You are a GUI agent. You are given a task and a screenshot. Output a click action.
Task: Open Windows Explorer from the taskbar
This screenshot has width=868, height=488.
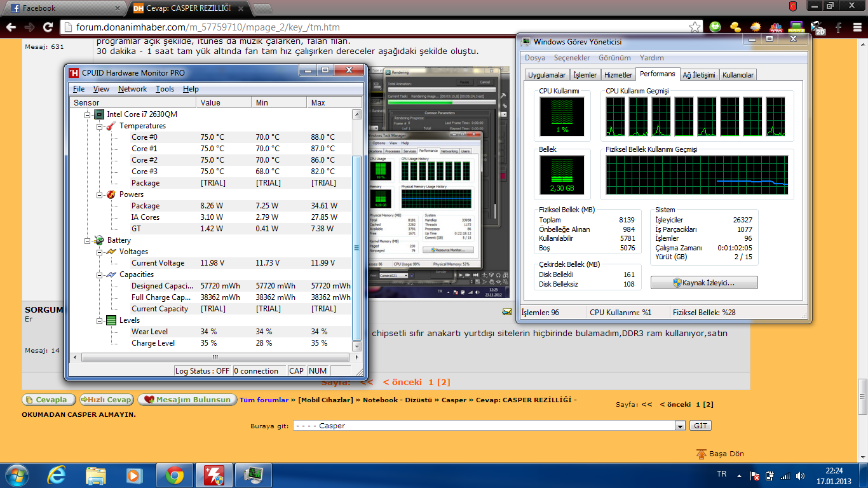click(x=96, y=475)
